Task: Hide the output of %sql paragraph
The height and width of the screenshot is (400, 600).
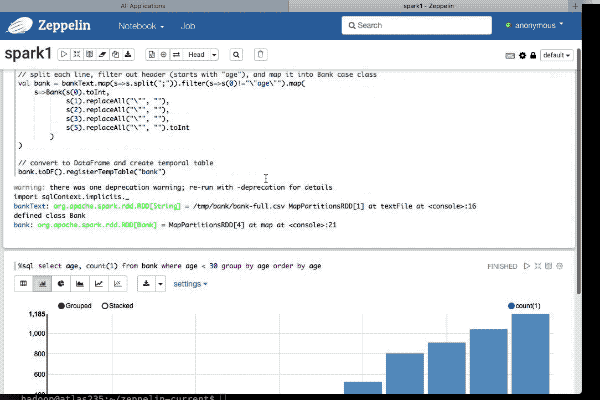Action: pos(548,266)
